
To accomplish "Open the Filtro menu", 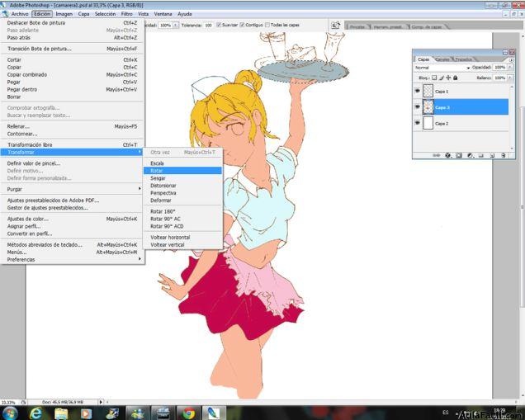I will [x=126, y=14].
